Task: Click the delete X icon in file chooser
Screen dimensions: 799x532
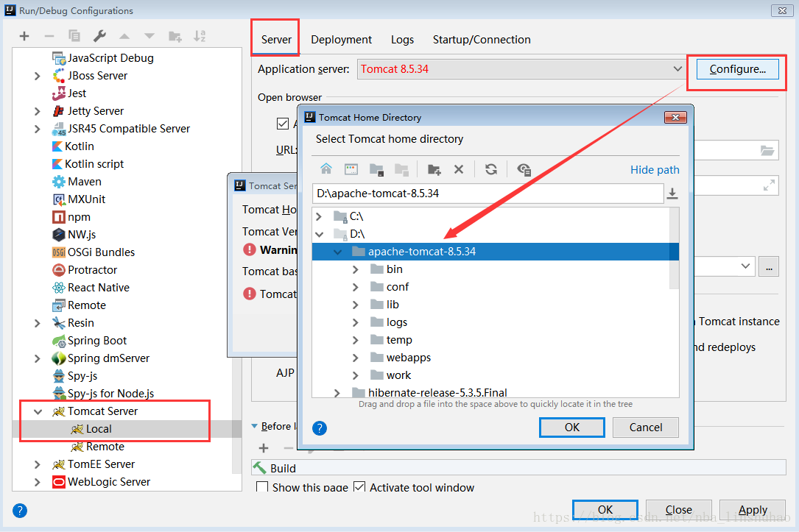Action: [x=459, y=169]
